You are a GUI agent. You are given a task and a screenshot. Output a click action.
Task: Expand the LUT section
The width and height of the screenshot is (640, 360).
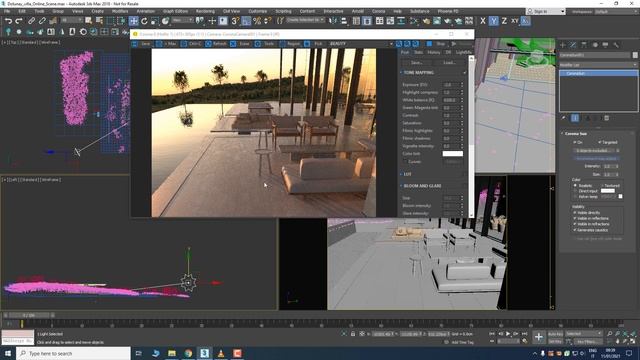[407, 174]
